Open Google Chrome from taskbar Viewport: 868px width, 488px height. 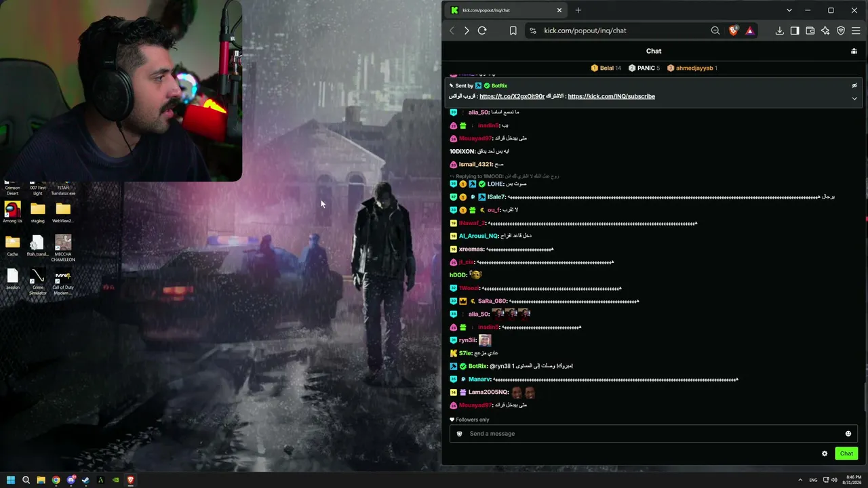point(56,480)
